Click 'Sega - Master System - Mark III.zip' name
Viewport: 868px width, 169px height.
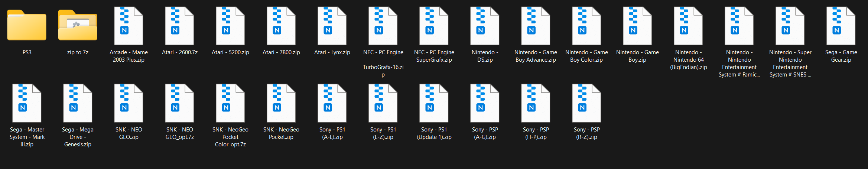pyautogui.click(x=27, y=137)
